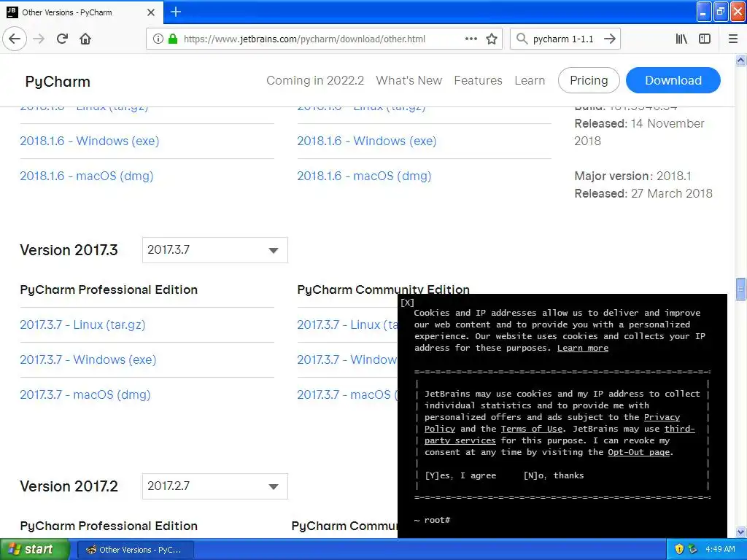Show site information icon in address bar

[158, 39]
